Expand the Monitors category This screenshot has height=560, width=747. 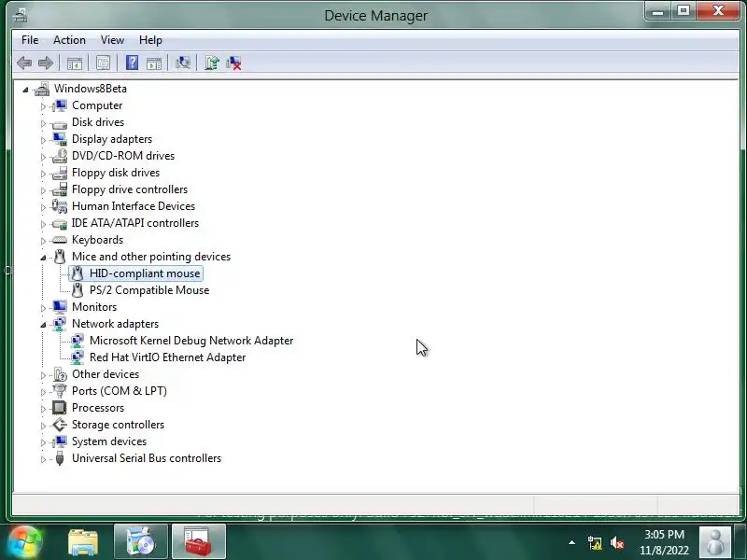(x=43, y=308)
